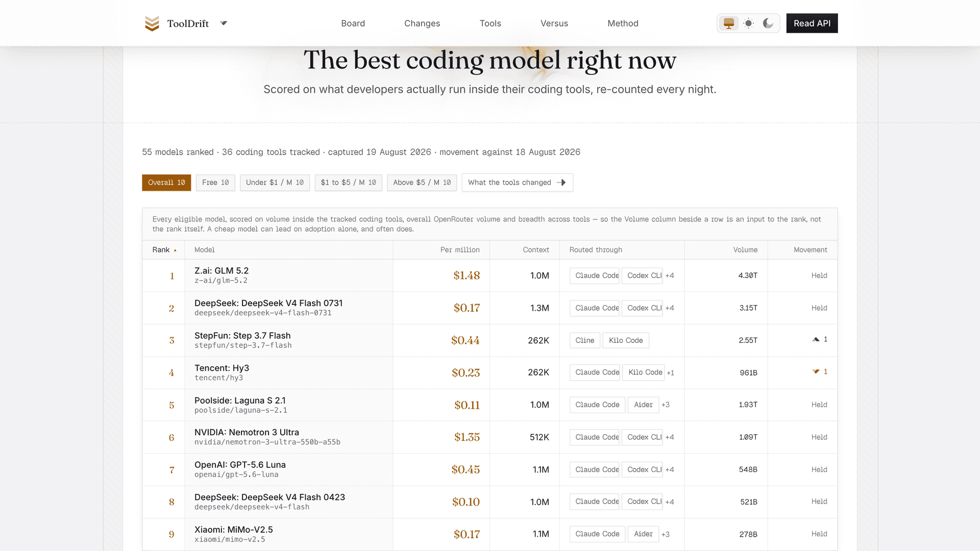980x551 pixels.
Task: Open the Method nav item
Action: pos(623,23)
